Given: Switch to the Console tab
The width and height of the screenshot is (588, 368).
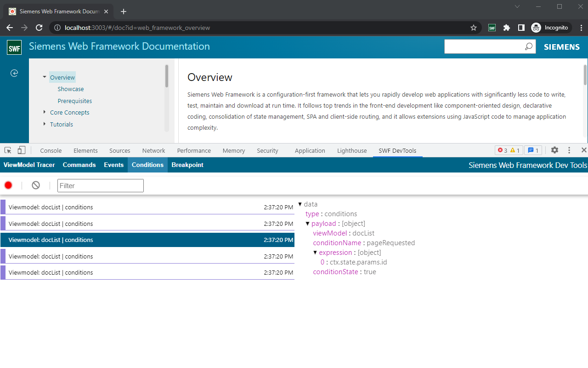Looking at the screenshot, I should (x=51, y=150).
